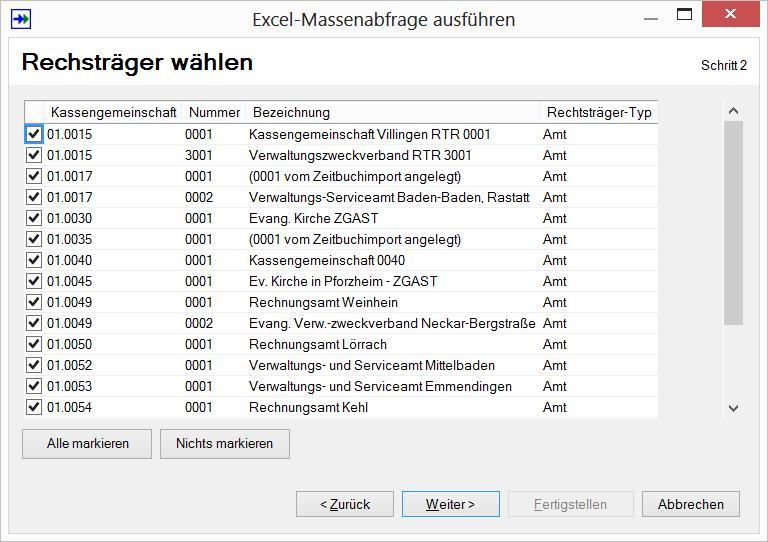Click number 3001 in the Nummer column
This screenshot has width=768, height=542.
tap(198, 155)
